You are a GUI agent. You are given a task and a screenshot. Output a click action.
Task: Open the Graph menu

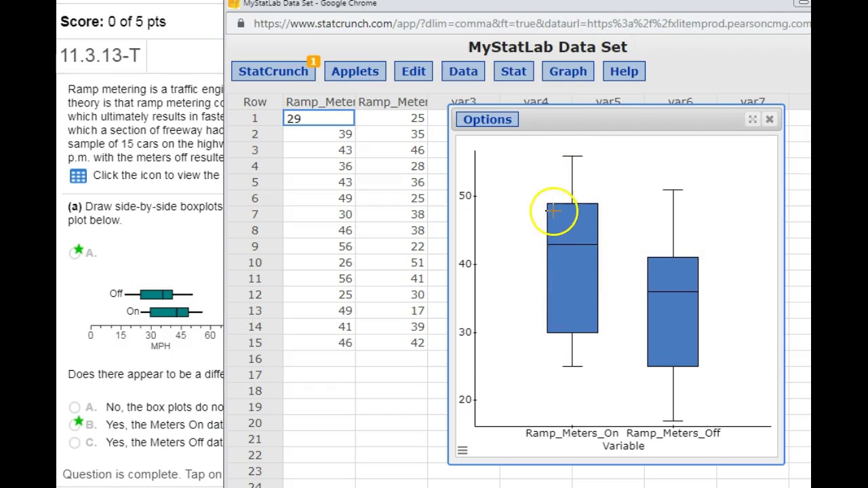pos(568,71)
